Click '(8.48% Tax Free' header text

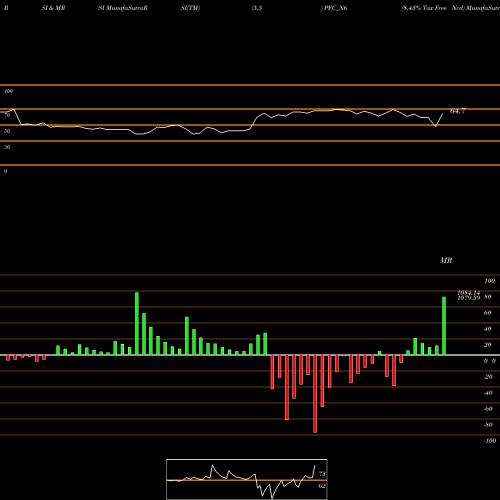(x=424, y=8)
